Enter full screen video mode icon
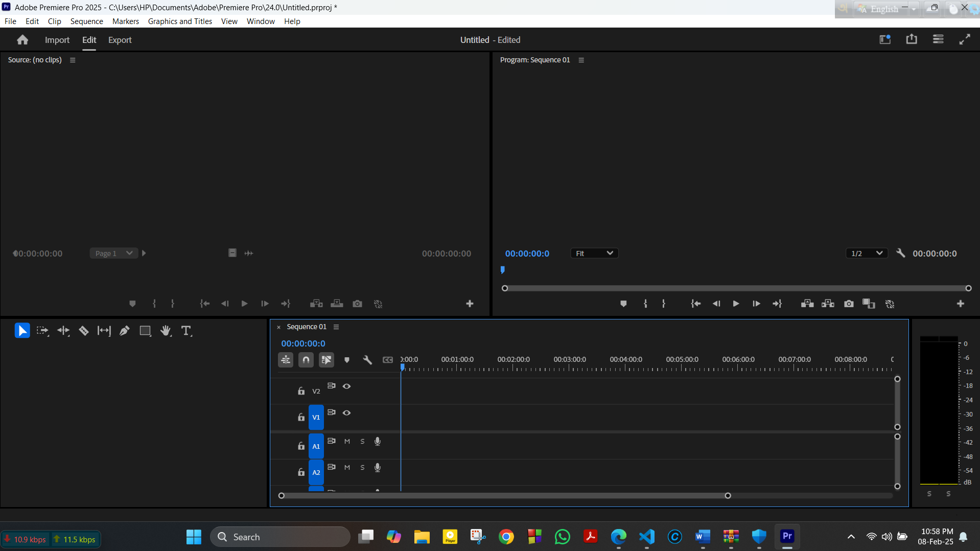The image size is (980, 551). [x=965, y=39]
